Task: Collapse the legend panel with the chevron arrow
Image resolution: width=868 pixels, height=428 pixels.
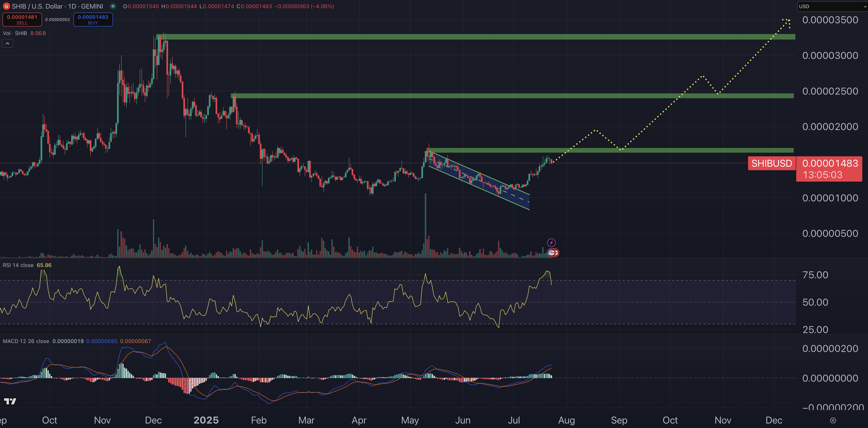Action: tap(7, 43)
